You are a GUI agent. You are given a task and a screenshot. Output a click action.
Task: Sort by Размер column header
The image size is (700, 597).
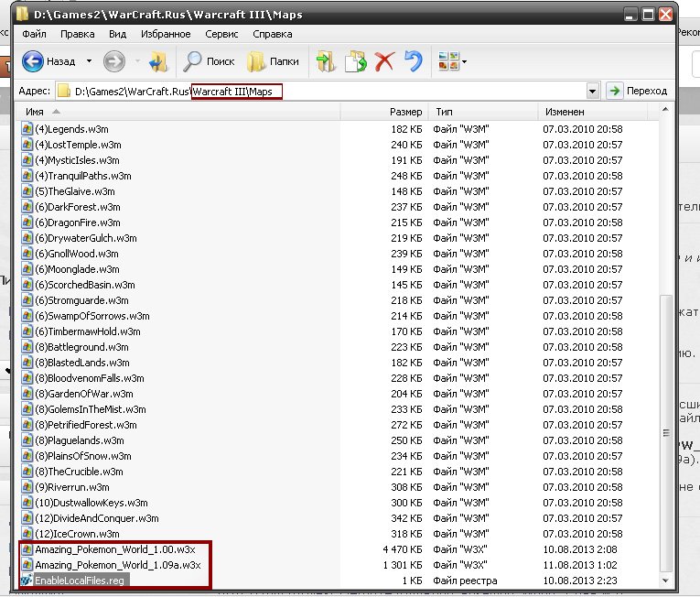point(384,112)
